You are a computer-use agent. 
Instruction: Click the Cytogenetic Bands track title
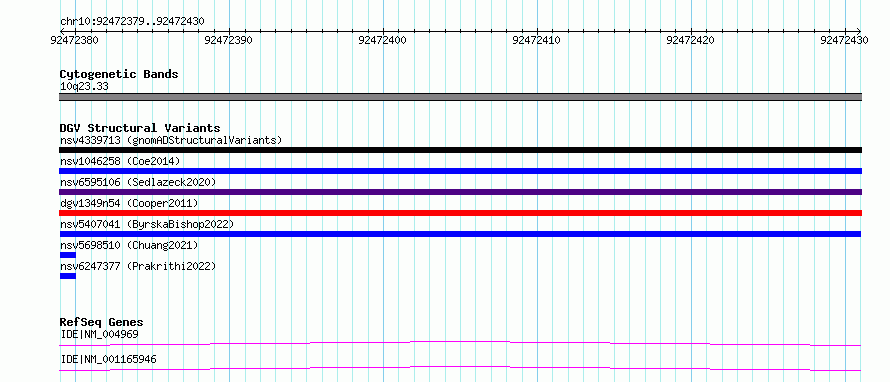pos(119,74)
